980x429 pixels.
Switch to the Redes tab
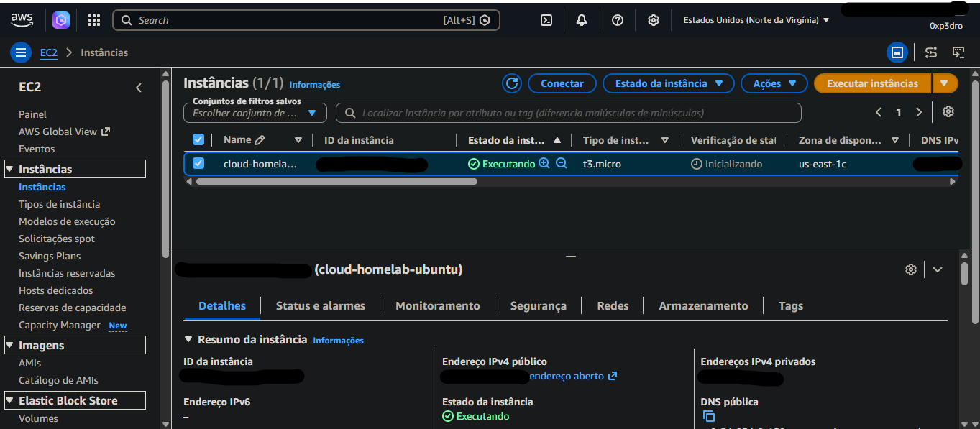[x=613, y=305]
